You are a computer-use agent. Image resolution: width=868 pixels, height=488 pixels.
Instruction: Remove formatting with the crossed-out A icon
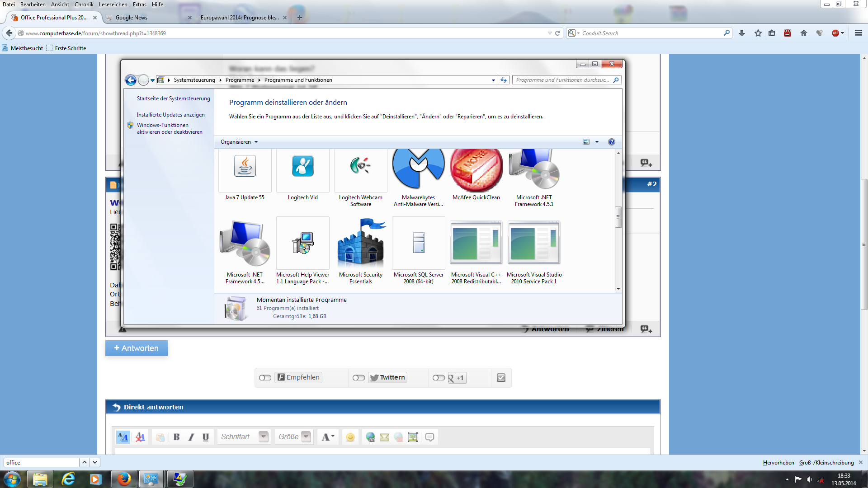pos(140,437)
